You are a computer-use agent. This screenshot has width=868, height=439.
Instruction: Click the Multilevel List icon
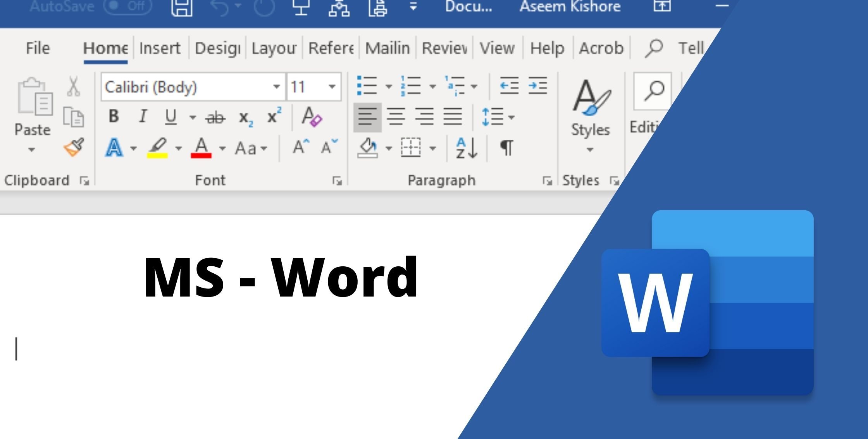click(x=454, y=86)
